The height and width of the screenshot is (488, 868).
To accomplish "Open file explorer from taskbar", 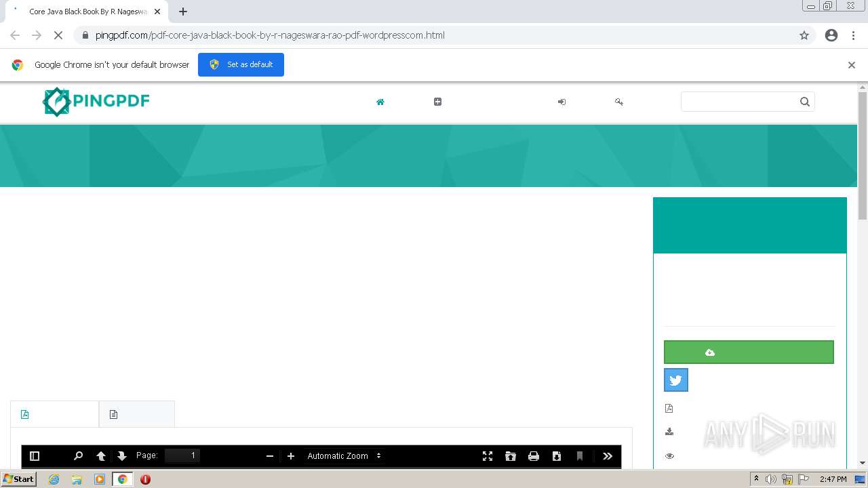I will click(77, 479).
